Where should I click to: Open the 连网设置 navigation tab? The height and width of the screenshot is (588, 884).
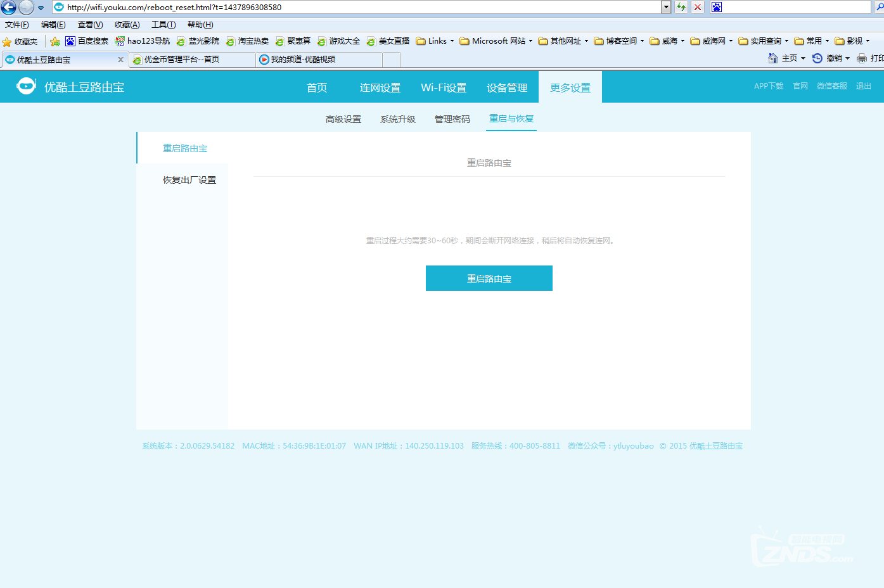point(380,87)
